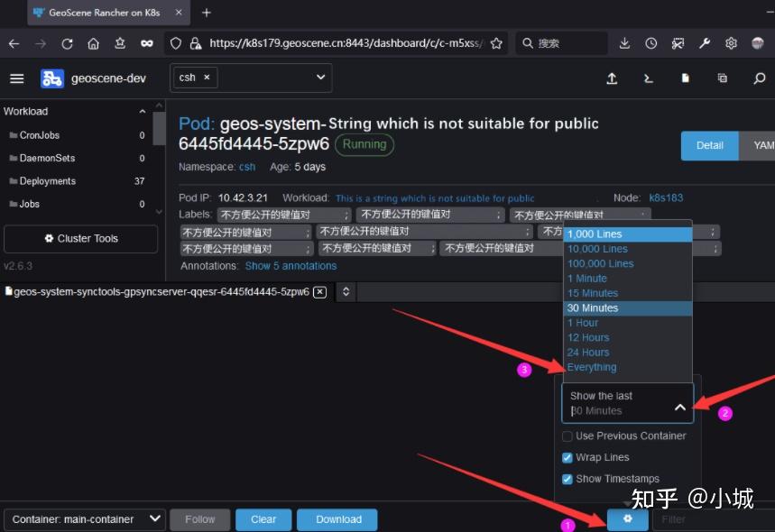
Task: Switch to the YAML tab
Action: [x=761, y=145]
